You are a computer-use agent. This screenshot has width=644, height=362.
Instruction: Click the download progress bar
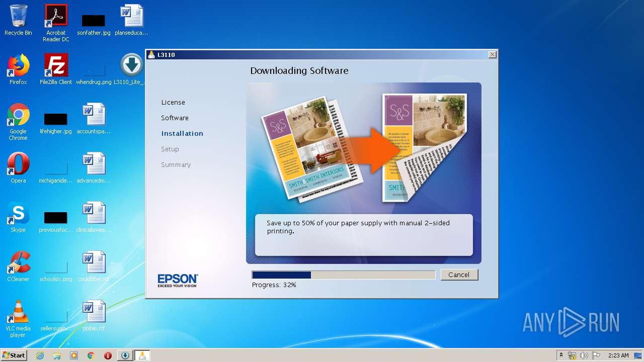pos(344,275)
